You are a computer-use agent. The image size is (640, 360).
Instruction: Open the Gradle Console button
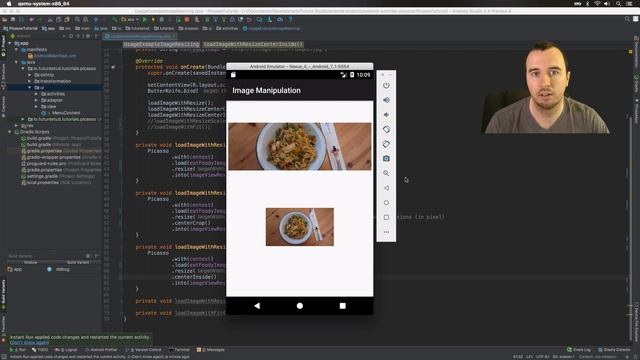pos(614,350)
